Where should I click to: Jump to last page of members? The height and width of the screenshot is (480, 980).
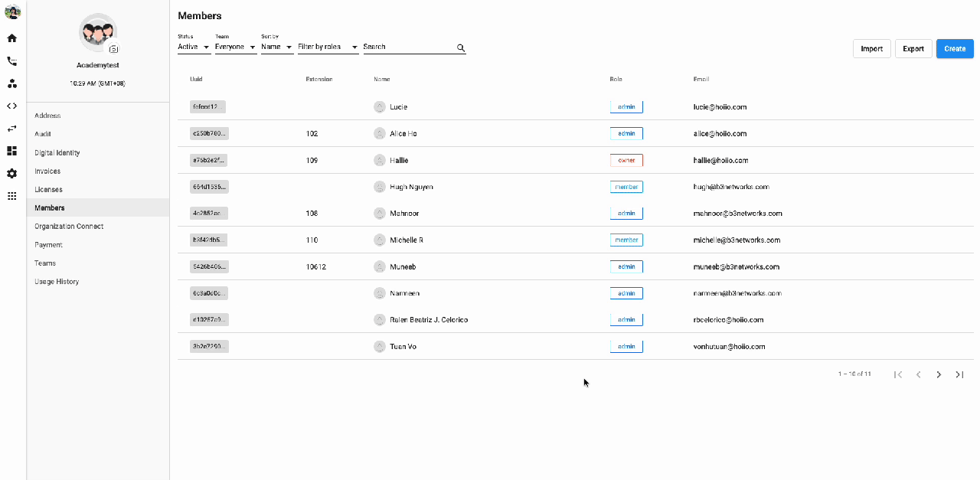[959, 374]
